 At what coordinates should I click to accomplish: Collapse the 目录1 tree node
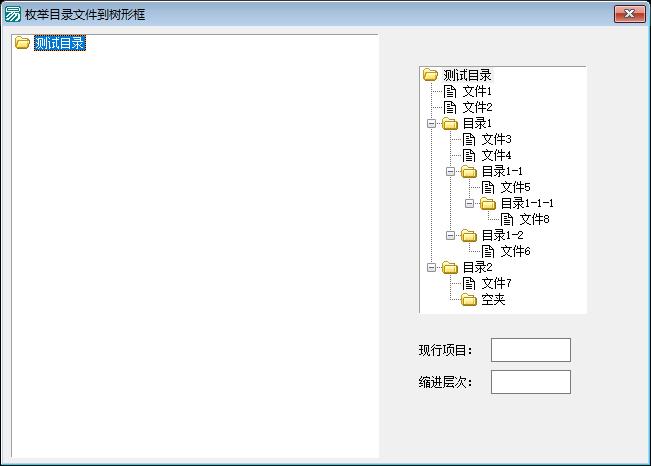tap(431, 124)
